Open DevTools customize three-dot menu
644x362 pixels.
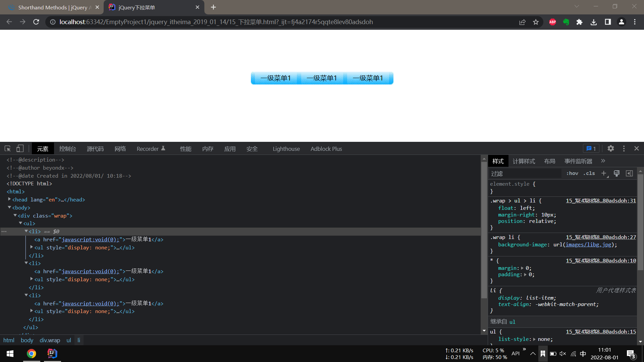point(624,148)
